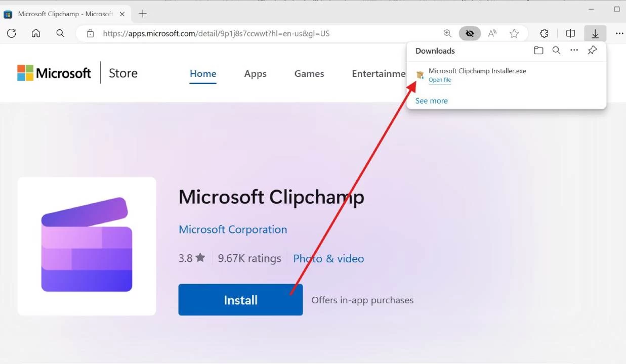The width and height of the screenshot is (626, 364).
Task: Open file link for Clipchamp Installer
Action: (440, 80)
